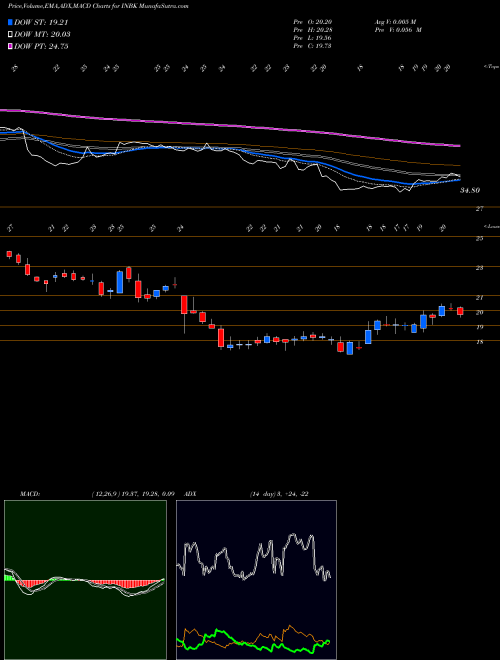Screen dimensions: 500x660
Task: Select the DOW PT: 24.75 legend text
Action: [x=41, y=46]
